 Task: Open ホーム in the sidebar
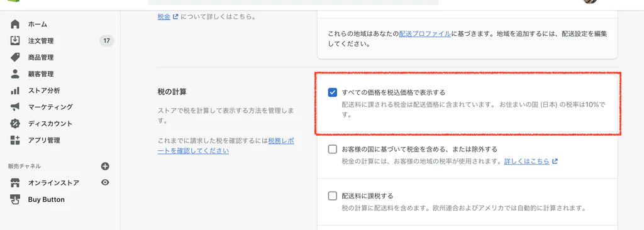(x=37, y=25)
